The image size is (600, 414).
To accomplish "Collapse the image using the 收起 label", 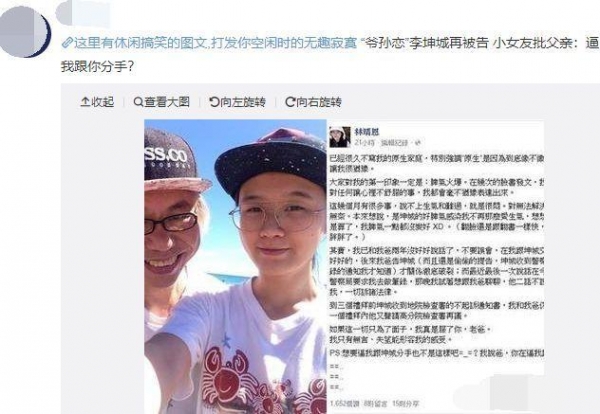I will [x=103, y=102].
